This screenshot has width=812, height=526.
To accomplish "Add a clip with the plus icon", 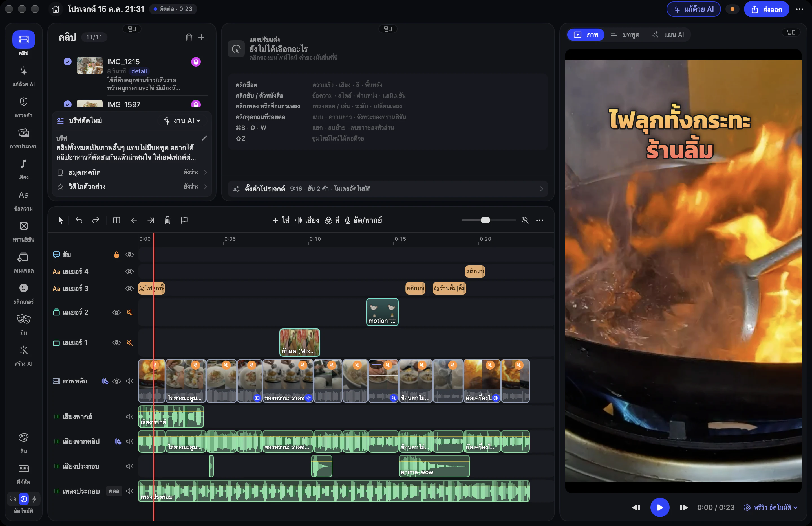I will tap(202, 37).
